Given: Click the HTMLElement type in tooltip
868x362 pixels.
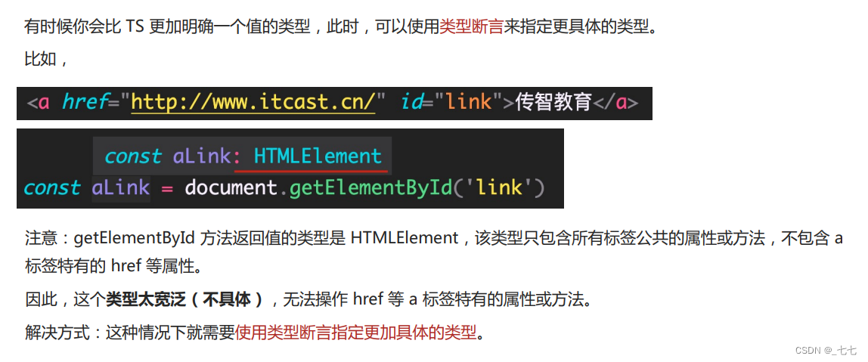Looking at the screenshot, I should 318,156.
